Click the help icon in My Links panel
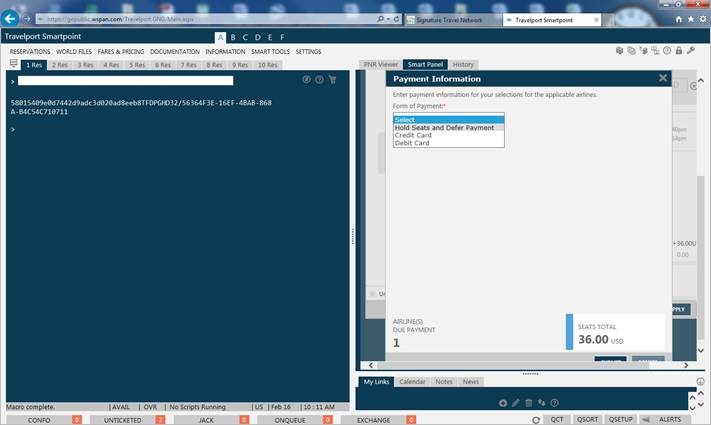711x425 pixels. pos(554,403)
